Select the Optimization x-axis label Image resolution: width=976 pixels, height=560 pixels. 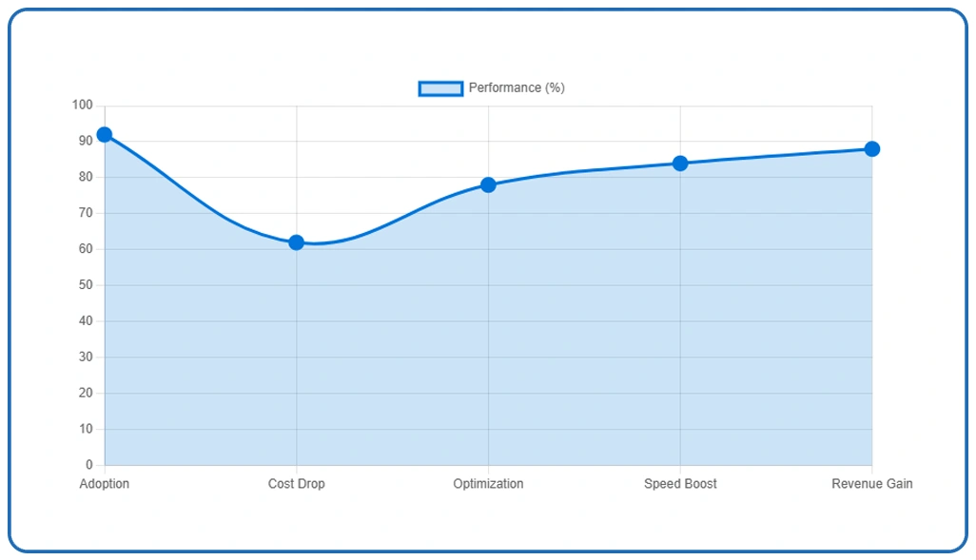tap(488, 484)
